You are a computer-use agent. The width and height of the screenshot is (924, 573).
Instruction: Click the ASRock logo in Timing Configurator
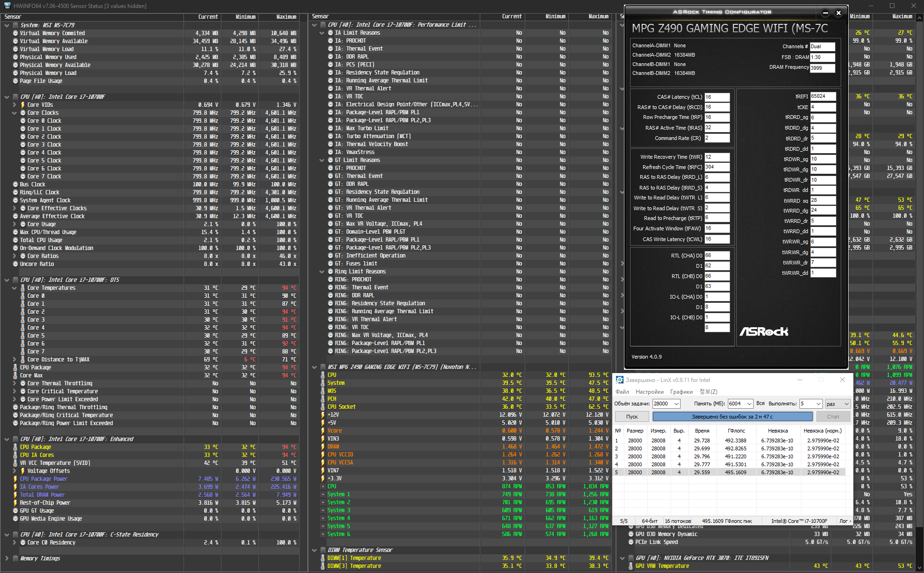(x=763, y=332)
